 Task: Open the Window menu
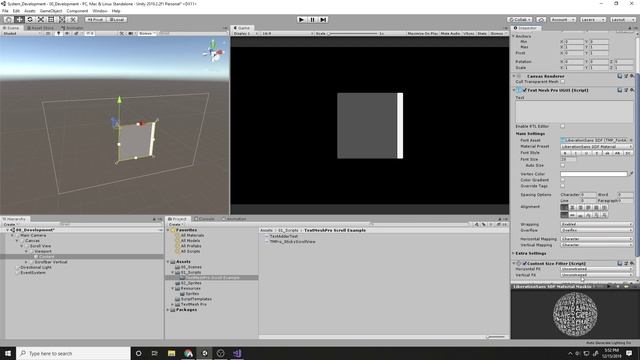100,11
